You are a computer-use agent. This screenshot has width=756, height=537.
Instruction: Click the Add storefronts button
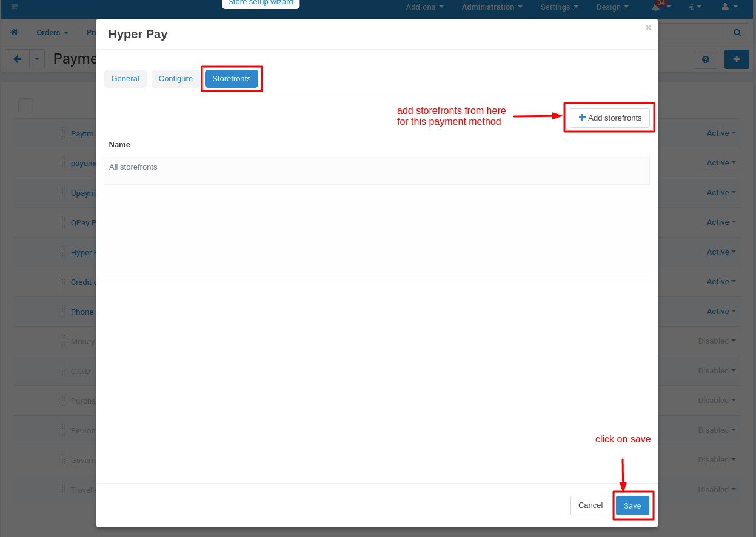[609, 118]
